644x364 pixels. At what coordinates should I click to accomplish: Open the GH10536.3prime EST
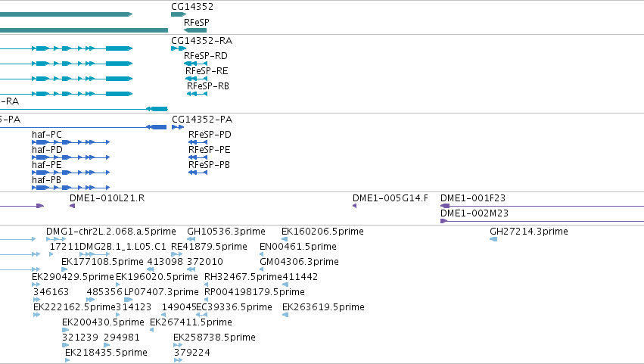(191, 239)
